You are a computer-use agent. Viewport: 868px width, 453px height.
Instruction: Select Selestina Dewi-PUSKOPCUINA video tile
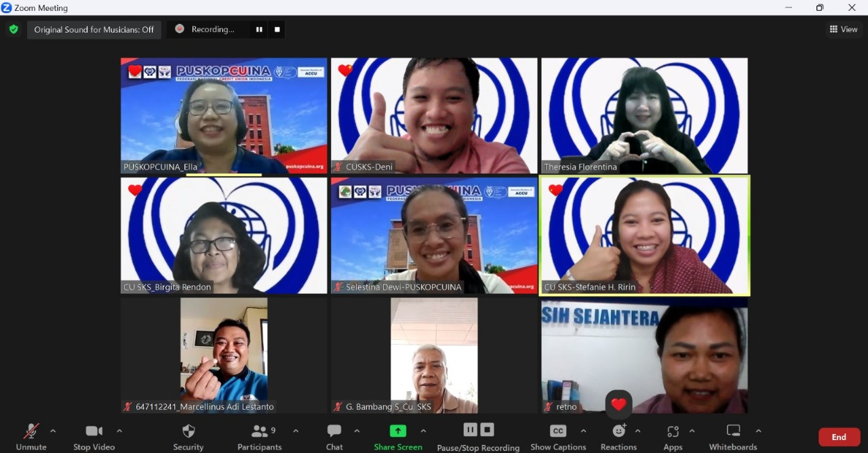click(x=434, y=235)
